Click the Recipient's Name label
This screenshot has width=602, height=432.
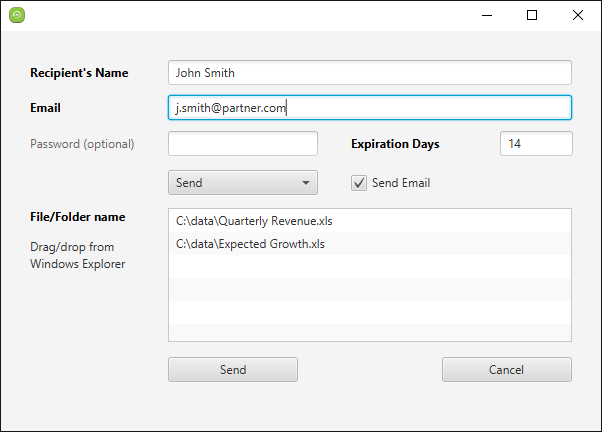pyautogui.click(x=85, y=73)
